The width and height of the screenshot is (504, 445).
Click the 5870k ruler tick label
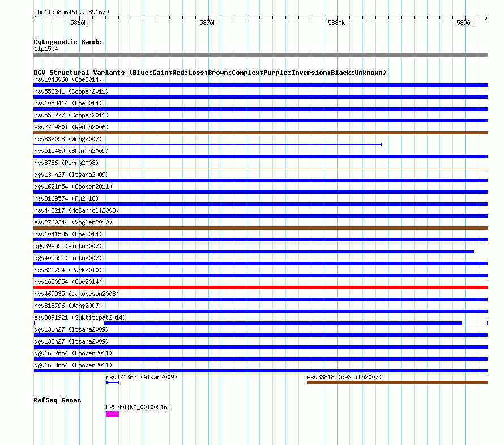pyautogui.click(x=208, y=23)
